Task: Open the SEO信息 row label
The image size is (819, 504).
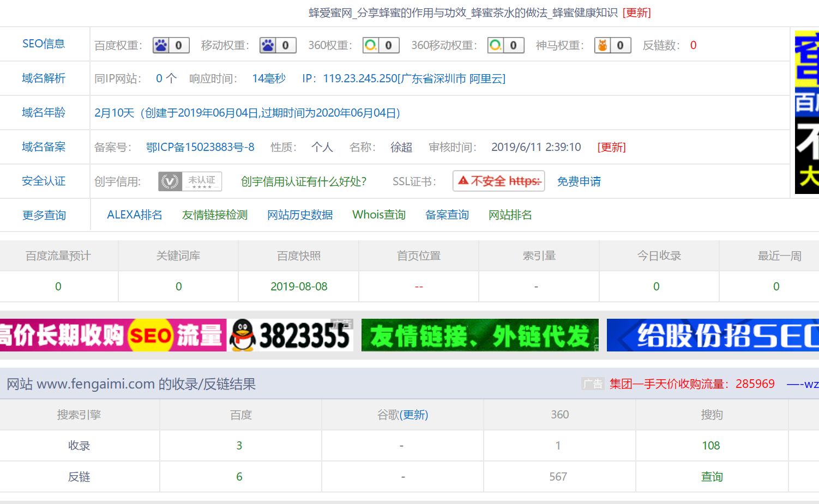Action: pyautogui.click(x=44, y=44)
